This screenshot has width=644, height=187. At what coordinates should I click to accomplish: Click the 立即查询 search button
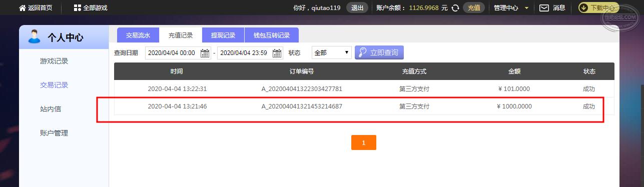tap(379, 52)
